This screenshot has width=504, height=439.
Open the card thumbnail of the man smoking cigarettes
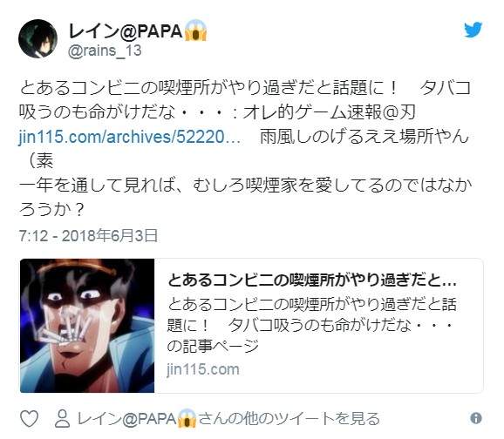87,326
